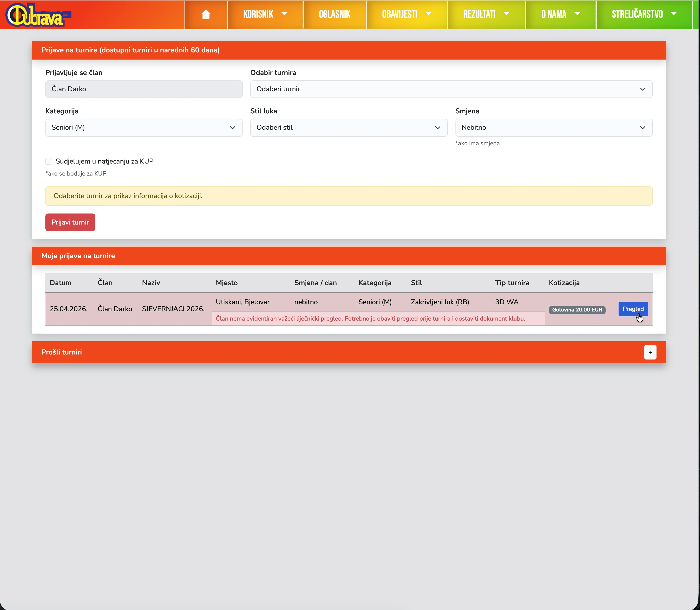Click the Obavijesti menu caret arrow

428,14
